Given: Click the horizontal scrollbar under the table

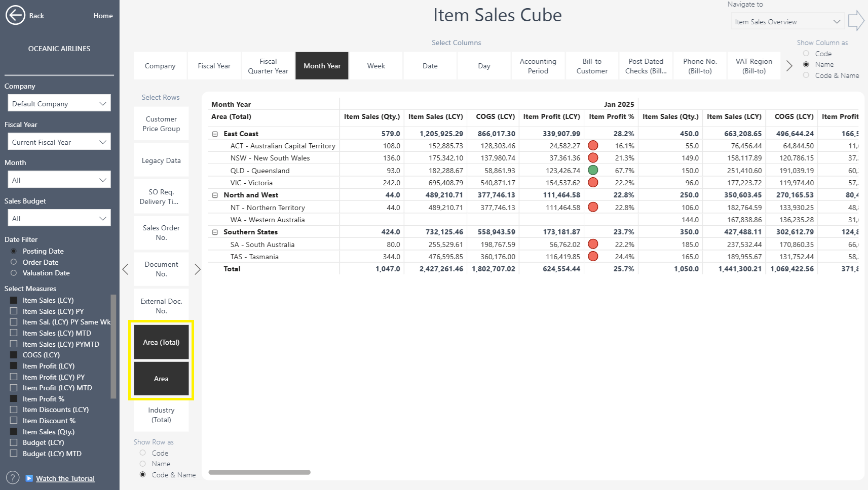Looking at the screenshot, I should click(x=259, y=472).
